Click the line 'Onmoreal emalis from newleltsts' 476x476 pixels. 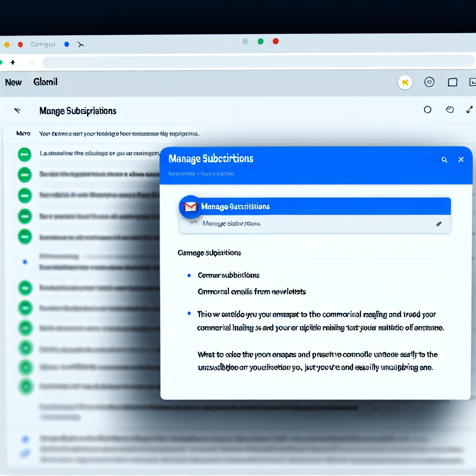pyautogui.click(x=251, y=292)
